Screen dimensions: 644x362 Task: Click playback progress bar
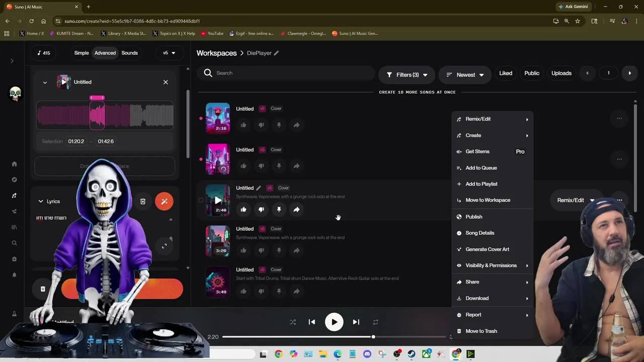(335, 337)
